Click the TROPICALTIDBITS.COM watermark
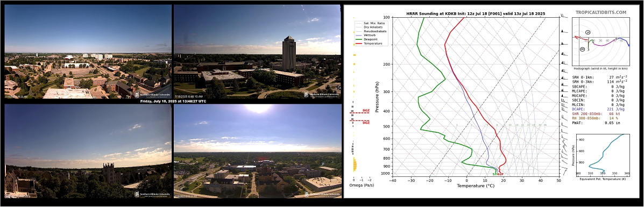The width and height of the screenshot is (644, 207). (601, 13)
